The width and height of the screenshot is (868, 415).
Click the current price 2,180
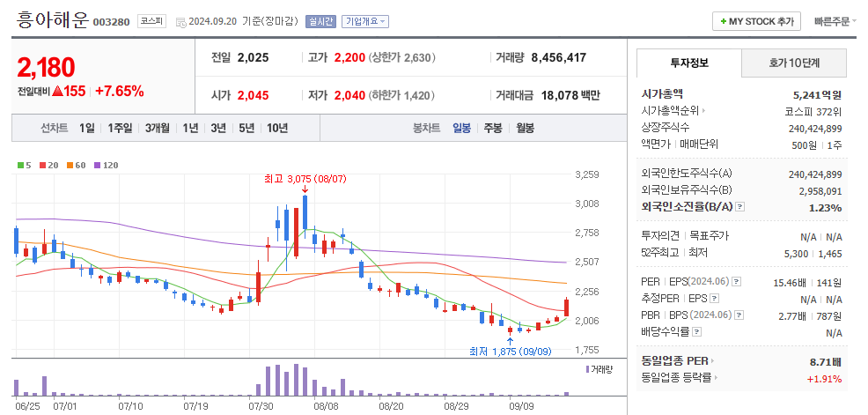click(46, 68)
